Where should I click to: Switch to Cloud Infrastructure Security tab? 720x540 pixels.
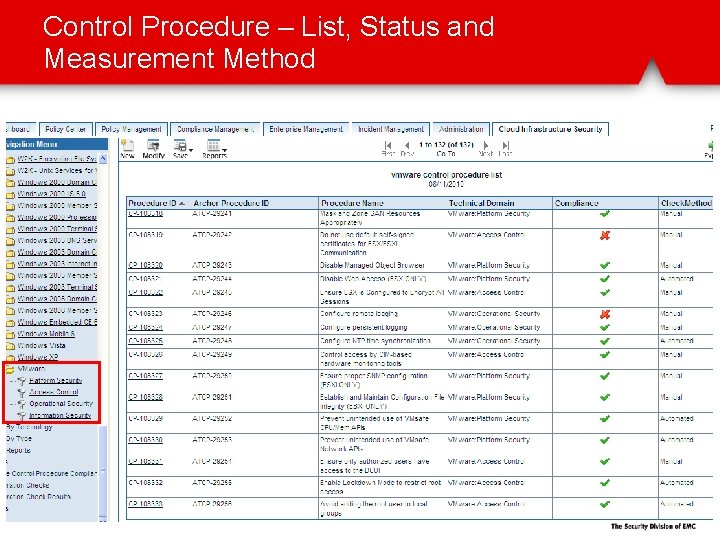point(550,129)
